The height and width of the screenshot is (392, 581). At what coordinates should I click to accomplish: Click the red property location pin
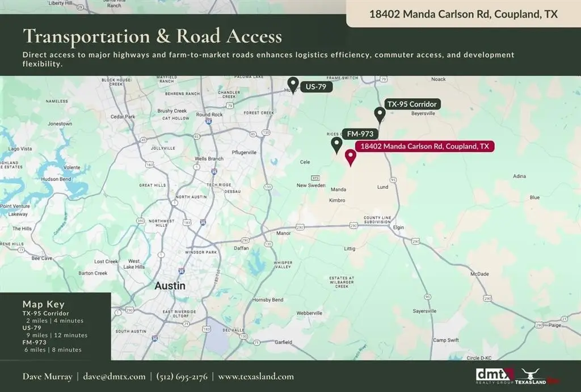pos(350,157)
